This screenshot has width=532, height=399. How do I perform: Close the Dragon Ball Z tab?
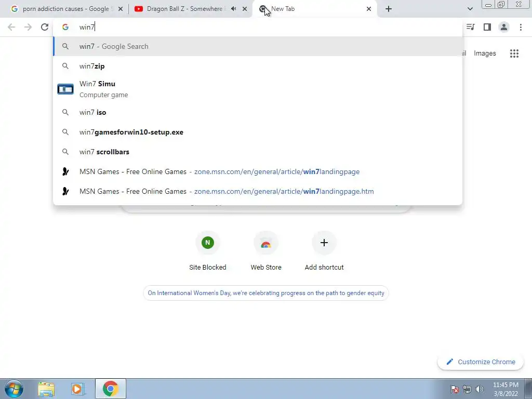click(x=245, y=9)
